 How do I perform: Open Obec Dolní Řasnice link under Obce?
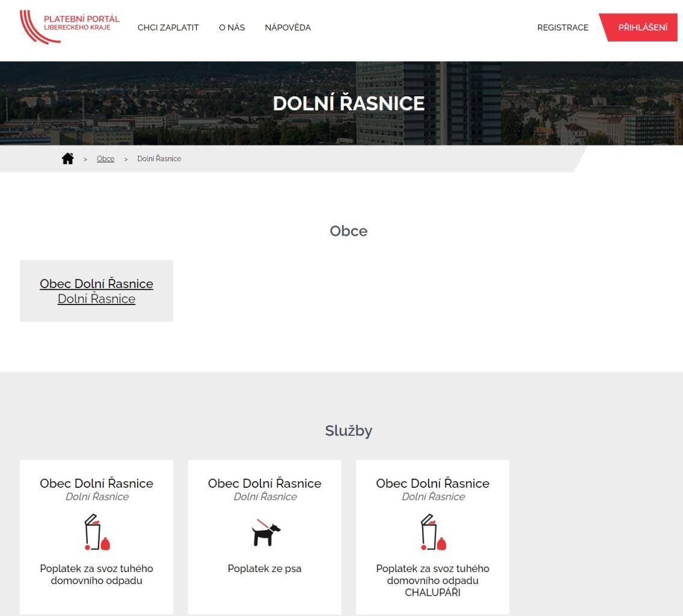point(96,283)
